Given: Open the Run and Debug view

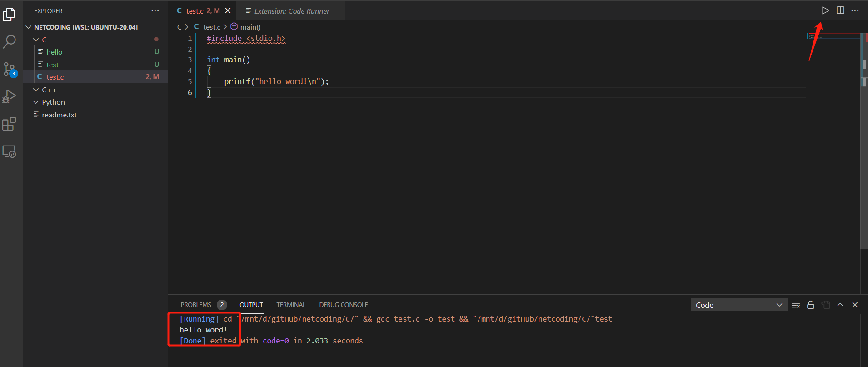Looking at the screenshot, I should pos(9,96).
